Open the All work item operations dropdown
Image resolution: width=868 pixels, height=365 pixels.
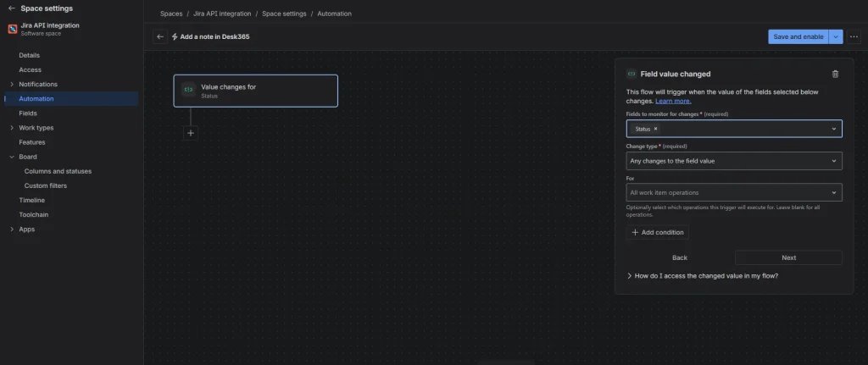[x=734, y=192]
